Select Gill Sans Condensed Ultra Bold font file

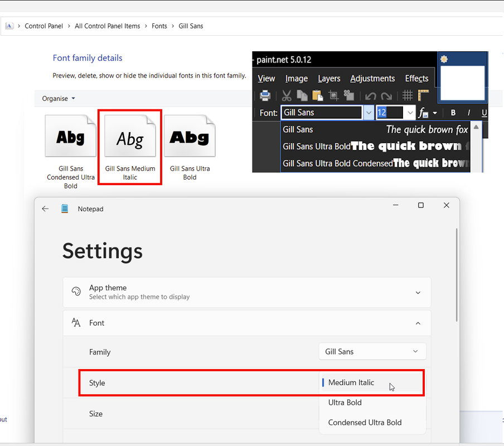(71, 152)
